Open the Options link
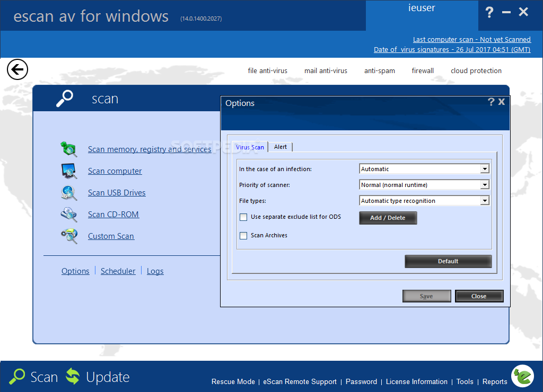 (x=75, y=271)
